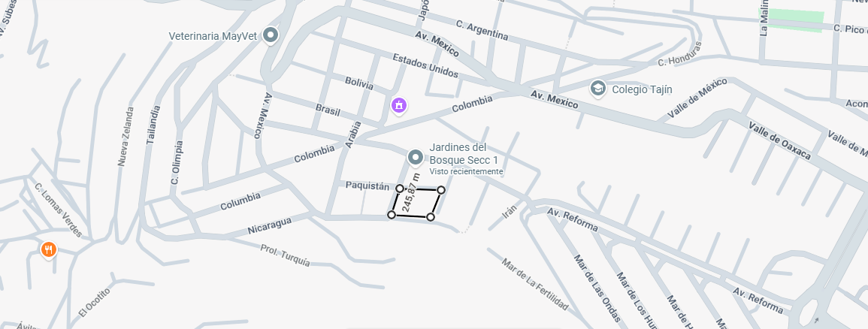The image size is (868, 329).
Task: Click the measurement vertex beside the Paquistán label
Action: 400,189
